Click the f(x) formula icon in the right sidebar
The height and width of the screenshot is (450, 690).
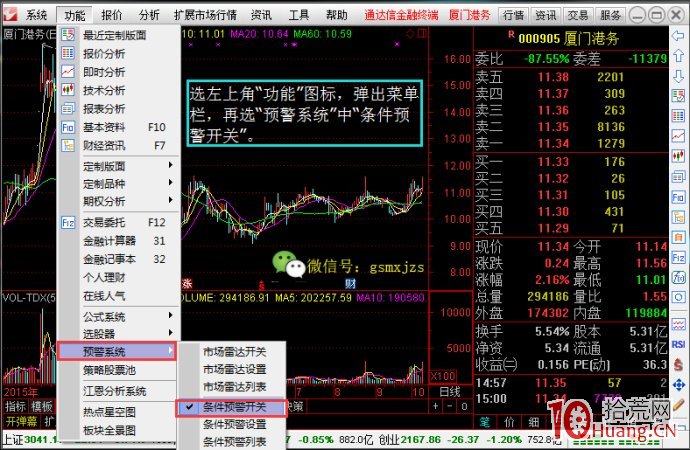pyautogui.click(x=678, y=278)
